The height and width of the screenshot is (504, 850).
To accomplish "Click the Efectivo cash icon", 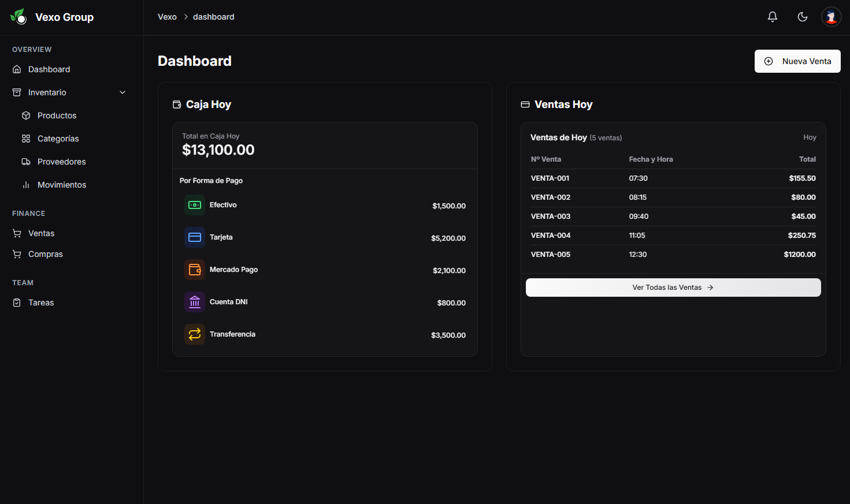I will point(195,205).
